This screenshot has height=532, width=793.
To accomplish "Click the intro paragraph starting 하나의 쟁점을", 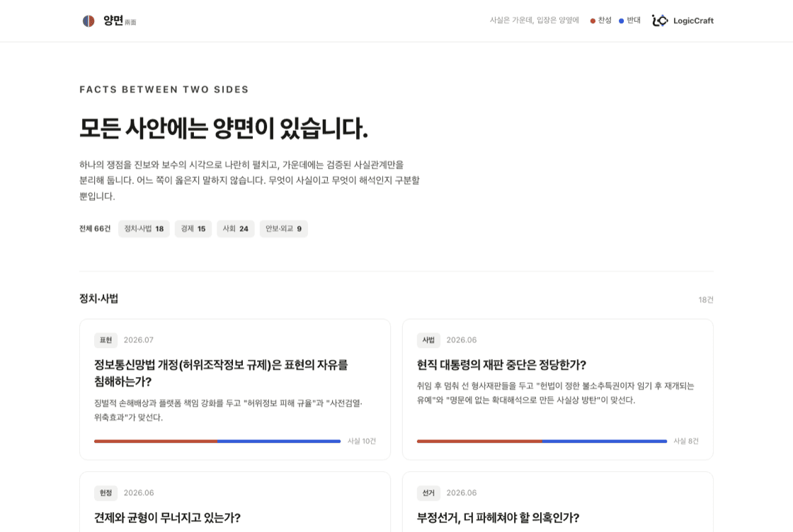I will click(x=249, y=180).
